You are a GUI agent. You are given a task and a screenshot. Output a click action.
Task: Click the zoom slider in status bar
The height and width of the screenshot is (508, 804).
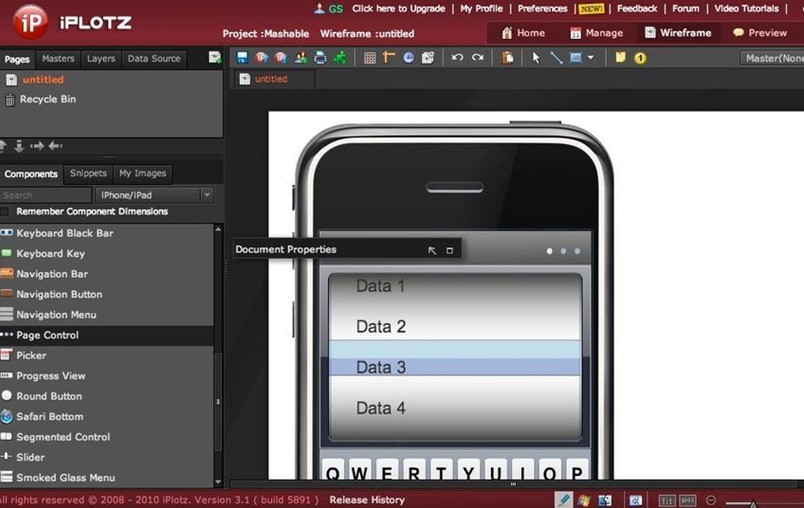[x=760, y=501]
